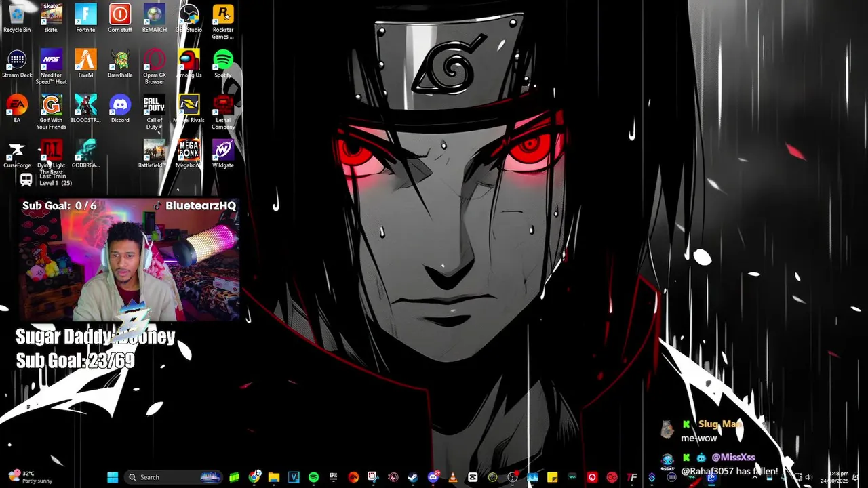Open File Explorer from the taskbar
This screenshot has width=868, height=488.
[274, 477]
